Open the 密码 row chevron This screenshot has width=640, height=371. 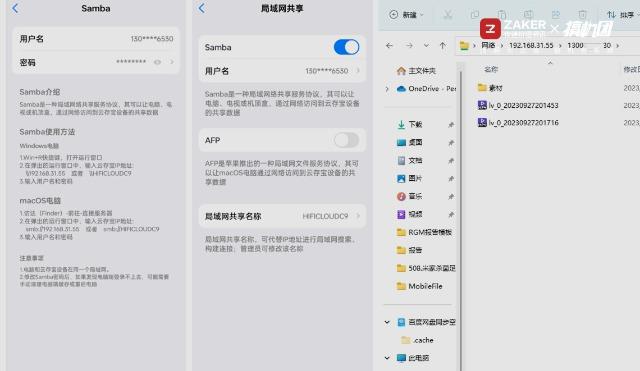coord(172,62)
